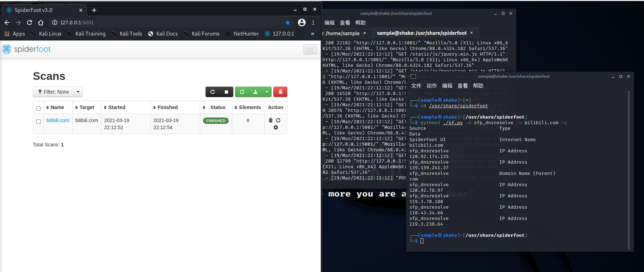The width and height of the screenshot is (644, 272).
Task: Bookmark star in the address bar
Action: coord(288,23)
